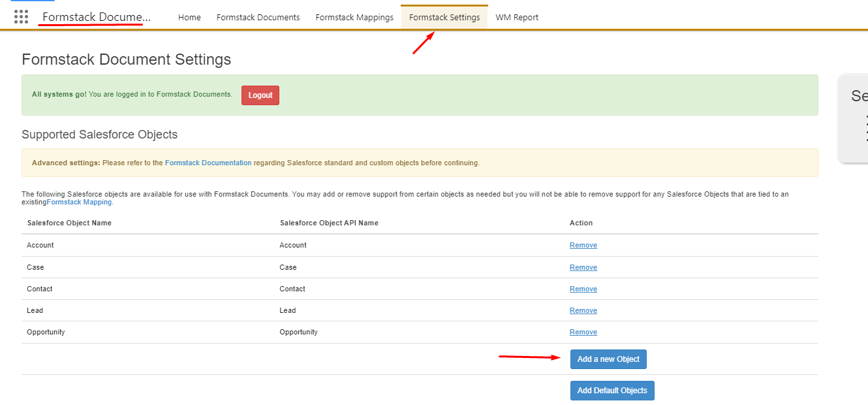
Task: Follow the Formstack Mapping link
Action: [79, 202]
